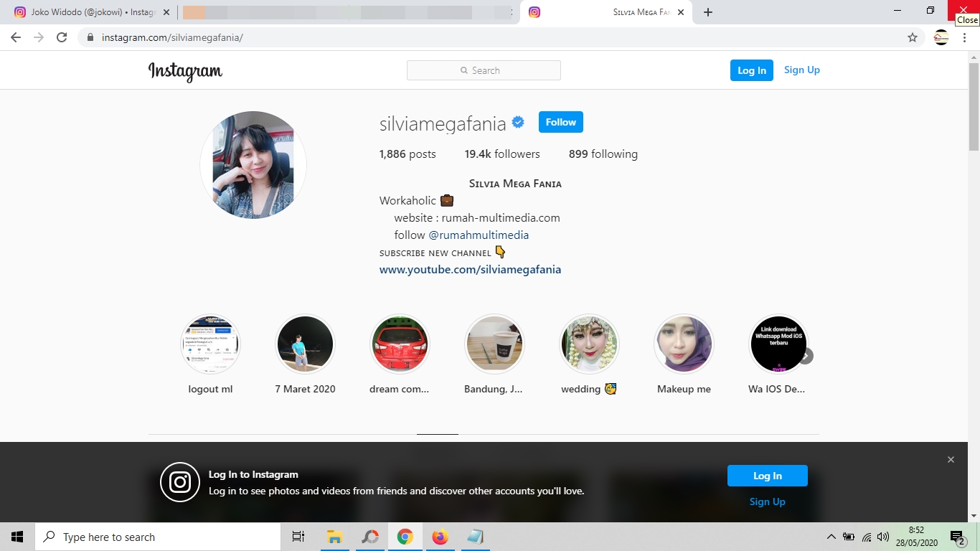
Task: Click Log In in the bottom banner
Action: click(x=768, y=476)
